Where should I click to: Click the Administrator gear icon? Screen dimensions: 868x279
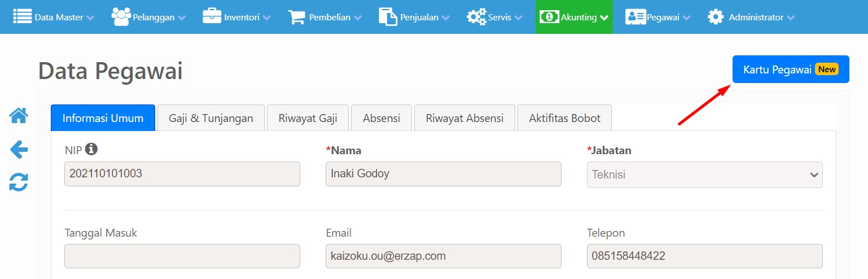716,17
